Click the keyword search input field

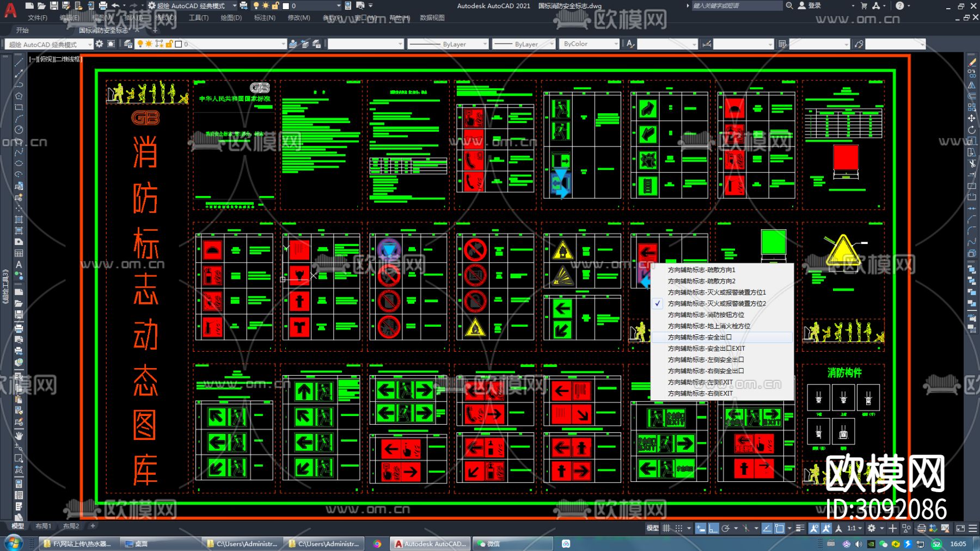(736, 5)
